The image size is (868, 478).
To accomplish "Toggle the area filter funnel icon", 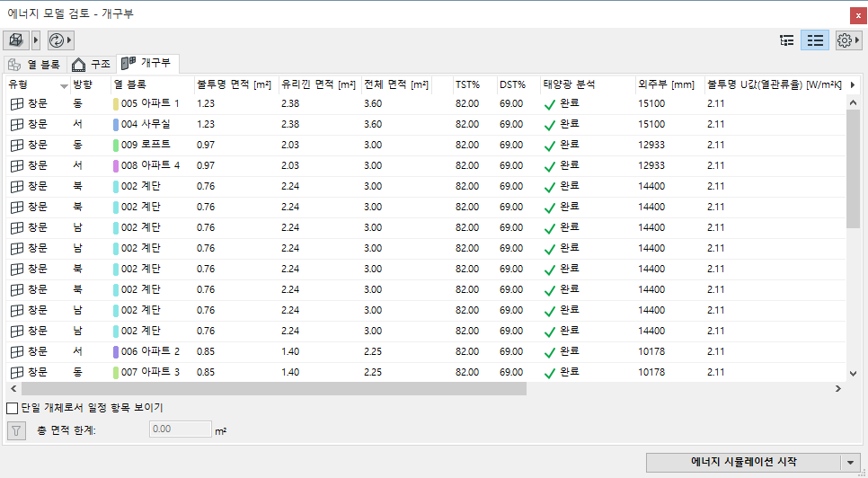I will pyautogui.click(x=16, y=430).
